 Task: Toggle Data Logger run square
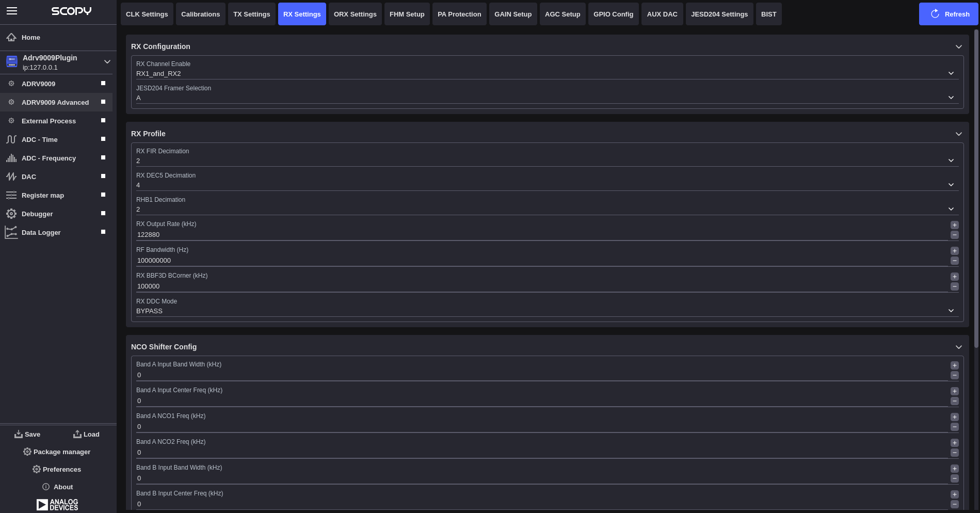[103, 232]
